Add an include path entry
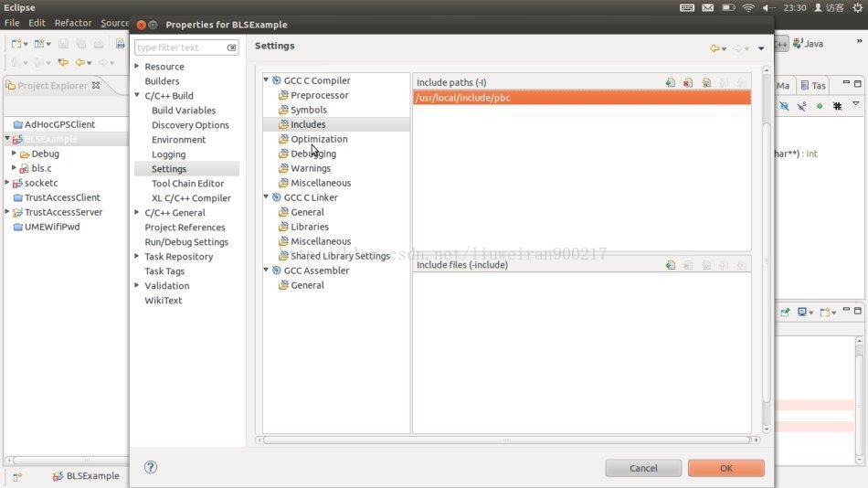The image size is (868, 488). pos(671,82)
